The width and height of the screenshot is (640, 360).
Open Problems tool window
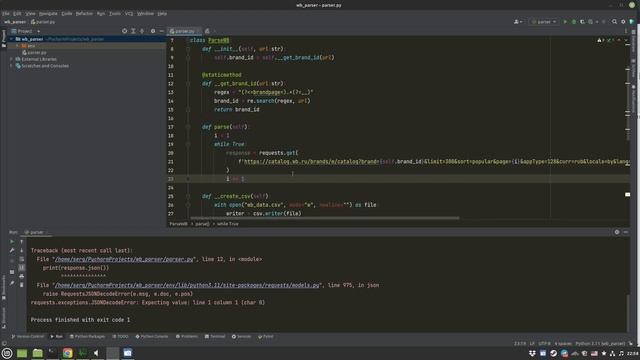pos(187,337)
